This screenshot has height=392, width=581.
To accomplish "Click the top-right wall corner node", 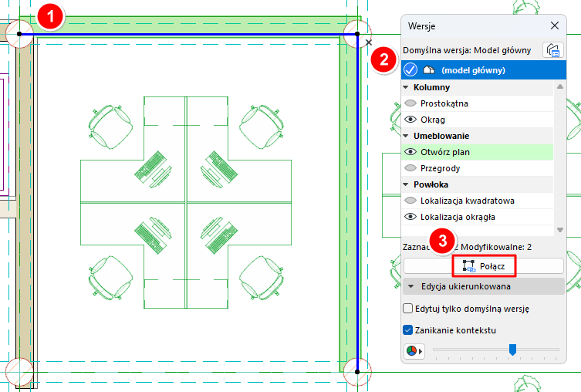I will point(357,34).
